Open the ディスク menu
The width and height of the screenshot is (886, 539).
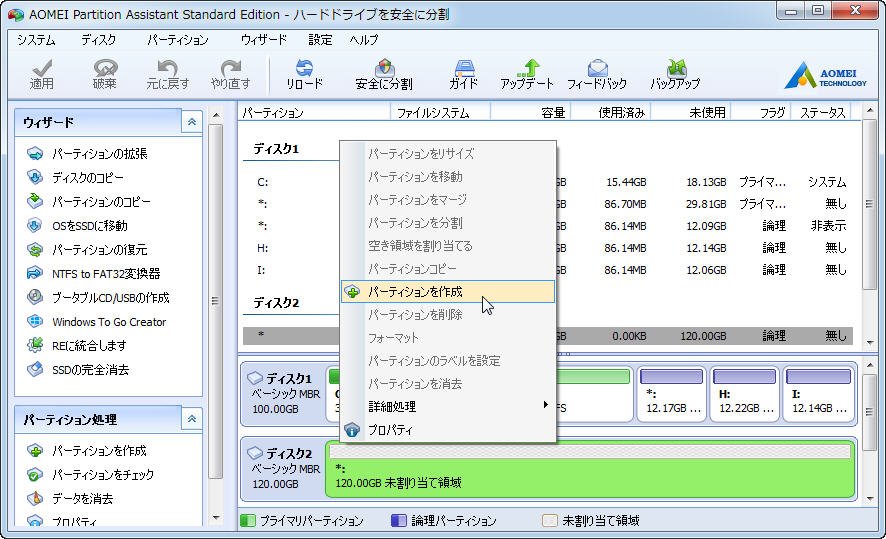point(98,40)
